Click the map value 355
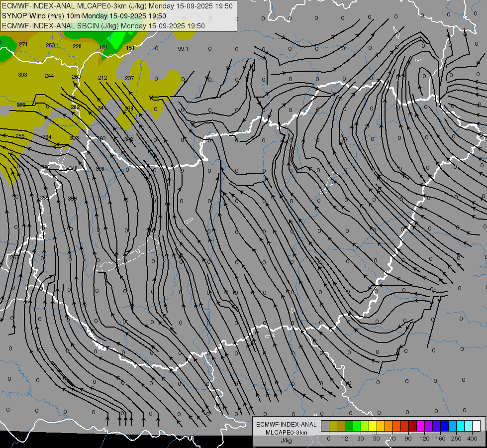487x448 pixels. click(x=44, y=198)
